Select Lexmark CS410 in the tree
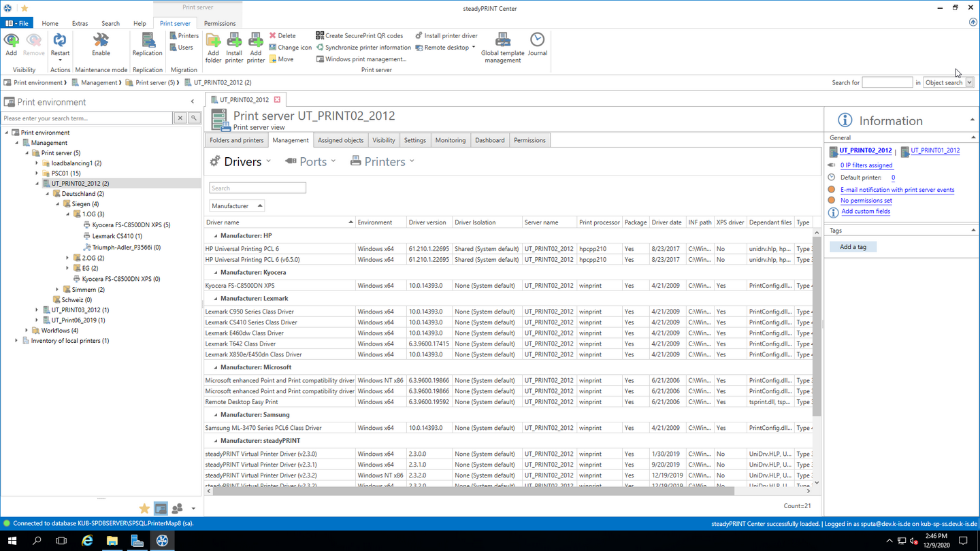The height and width of the screenshot is (551, 980). 117,236
